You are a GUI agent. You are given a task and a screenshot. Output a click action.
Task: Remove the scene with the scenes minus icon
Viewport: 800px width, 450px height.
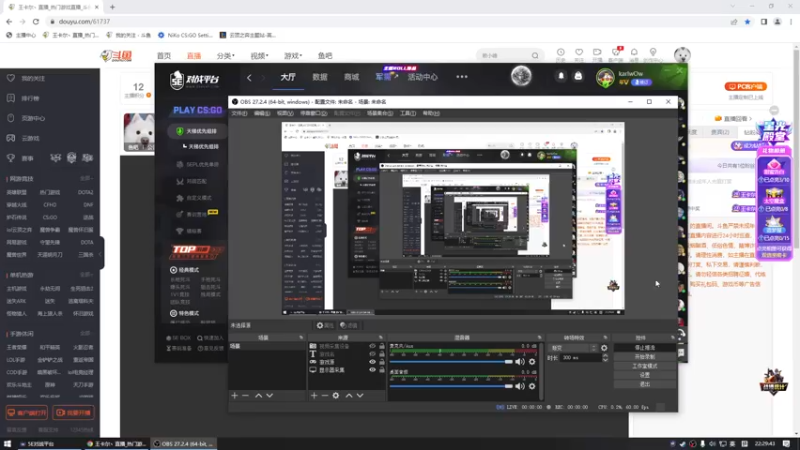(x=245, y=395)
